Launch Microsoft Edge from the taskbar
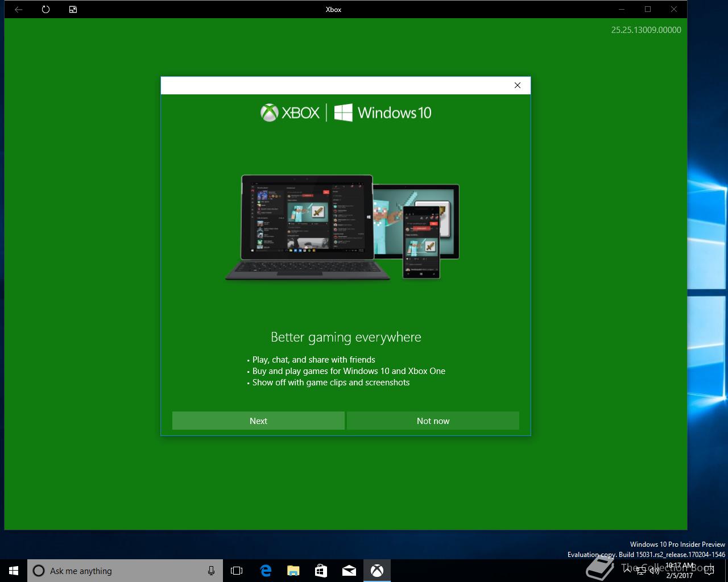 tap(265, 571)
